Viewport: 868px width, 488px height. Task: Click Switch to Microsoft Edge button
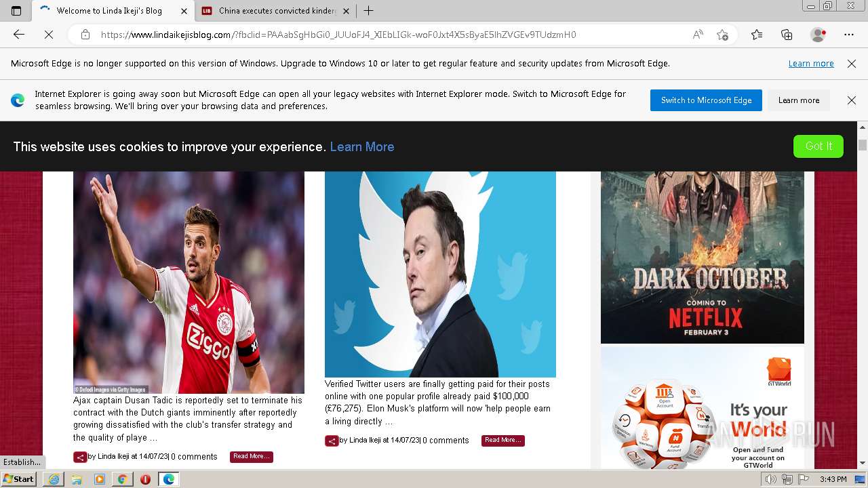click(706, 100)
